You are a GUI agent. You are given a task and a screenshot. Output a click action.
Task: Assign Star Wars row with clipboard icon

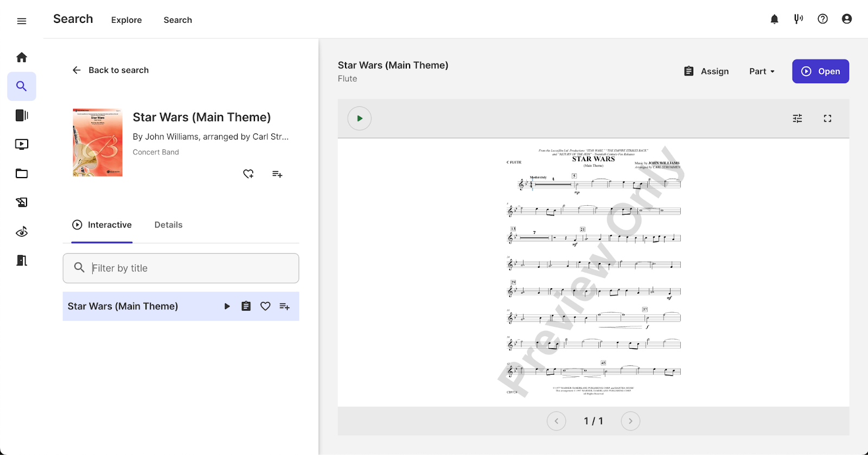point(246,306)
